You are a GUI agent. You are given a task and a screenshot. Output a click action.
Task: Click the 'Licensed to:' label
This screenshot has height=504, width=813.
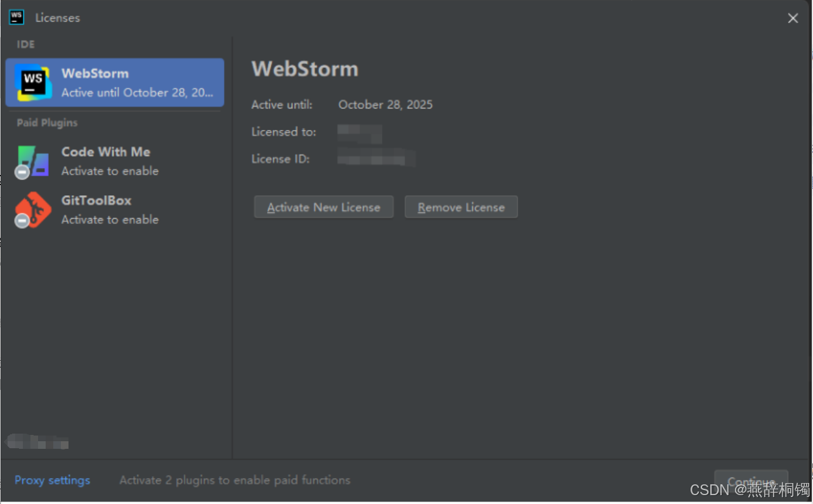click(x=283, y=132)
